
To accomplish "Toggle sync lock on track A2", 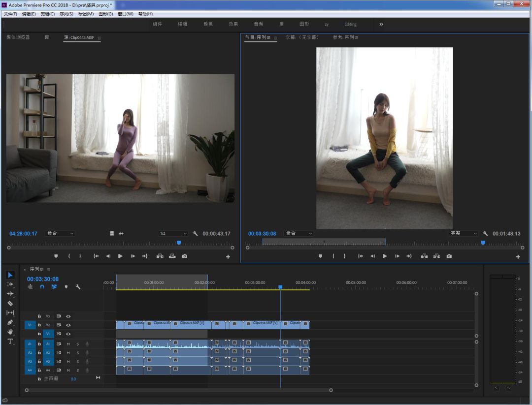I will click(x=59, y=353).
